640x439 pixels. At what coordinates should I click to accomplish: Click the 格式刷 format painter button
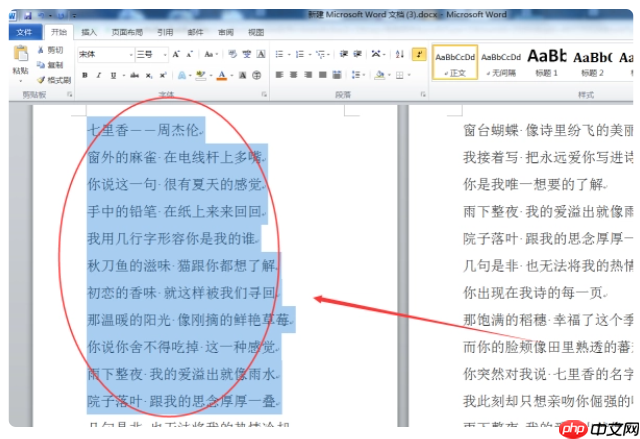click(x=54, y=80)
